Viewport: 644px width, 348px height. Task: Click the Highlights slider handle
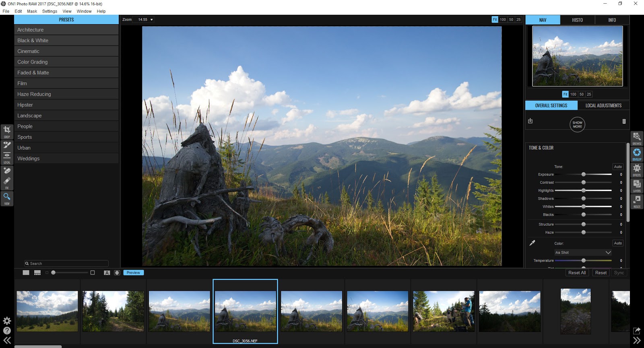(583, 190)
